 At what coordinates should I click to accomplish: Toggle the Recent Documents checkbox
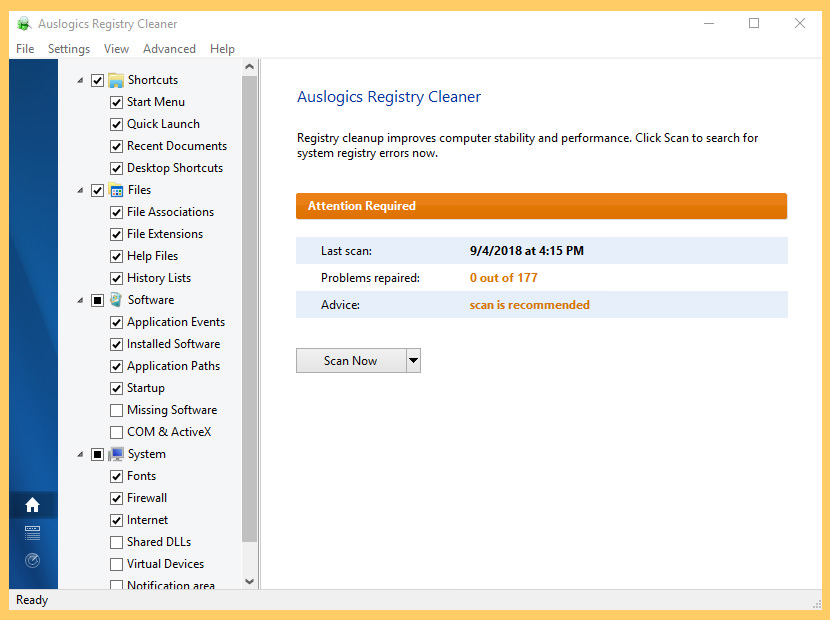pos(116,146)
